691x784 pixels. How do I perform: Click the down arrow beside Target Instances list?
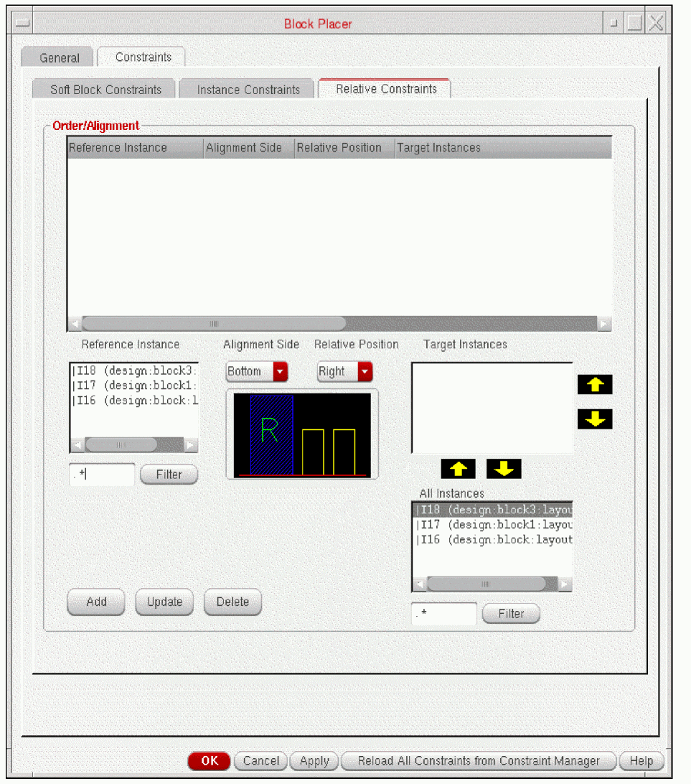pos(595,419)
